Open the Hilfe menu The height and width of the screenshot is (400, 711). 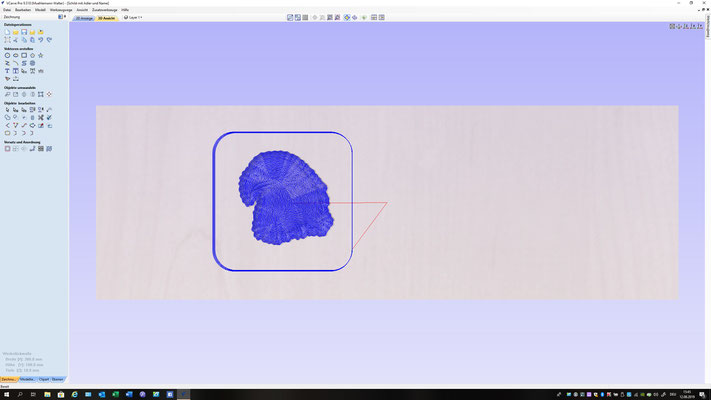125,10
